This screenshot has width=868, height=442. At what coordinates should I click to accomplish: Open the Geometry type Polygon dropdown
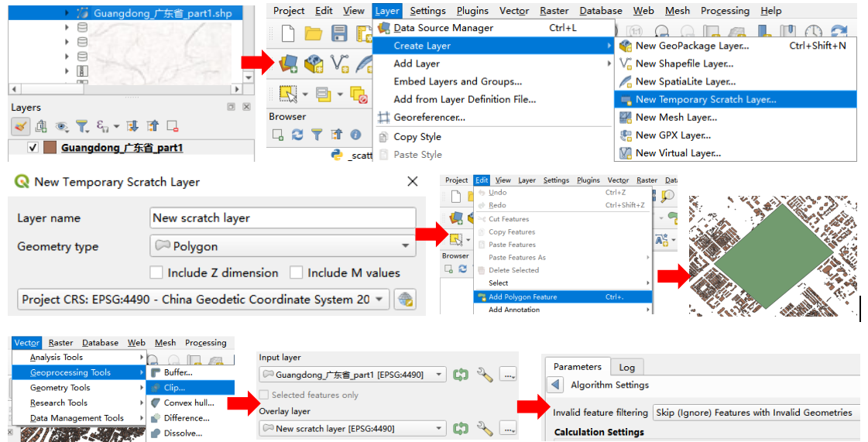[x=283, y=246]
